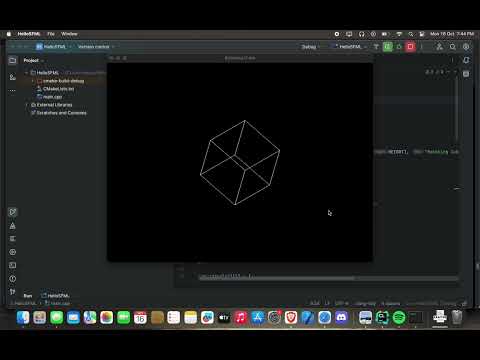Open the Notifications bell icon
The width and height of the screenshot is (480, 360).
[x=466, y=60]
